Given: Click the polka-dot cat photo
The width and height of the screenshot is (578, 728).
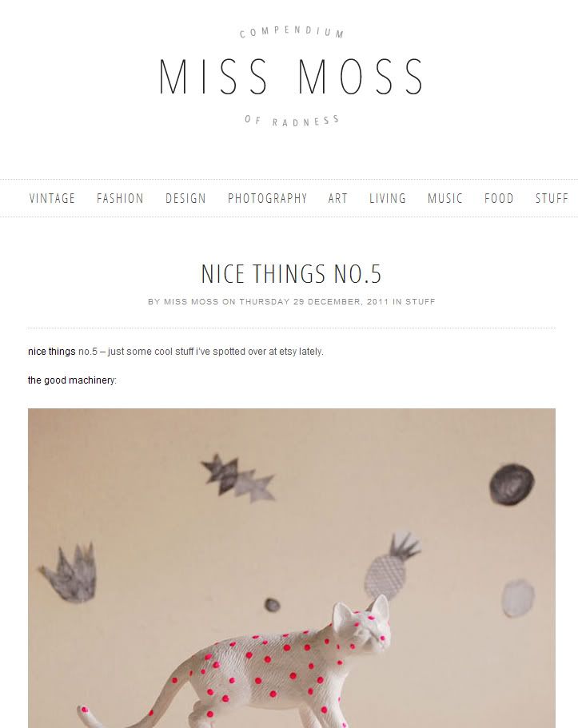Looking at the screenshot, I should [x=291, y=568].
